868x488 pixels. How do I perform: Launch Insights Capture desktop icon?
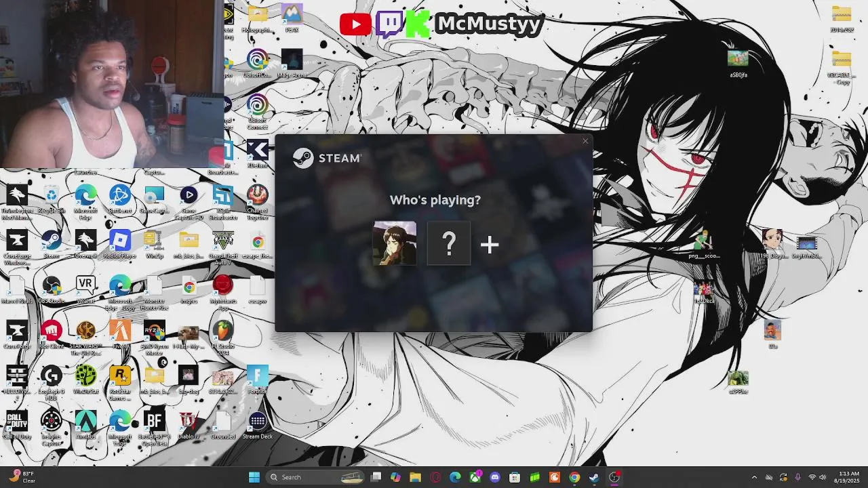pyautogui.click(x=52, y=428)
